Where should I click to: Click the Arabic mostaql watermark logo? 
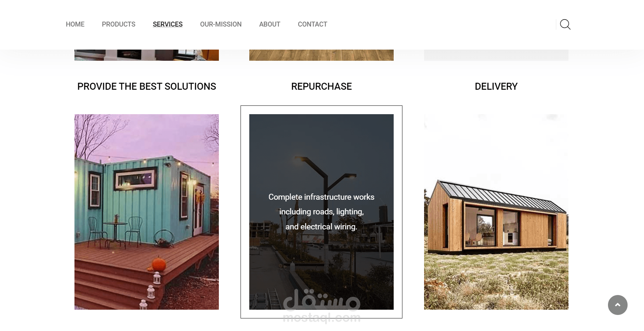pyautogui.click(x=321, y=300)
